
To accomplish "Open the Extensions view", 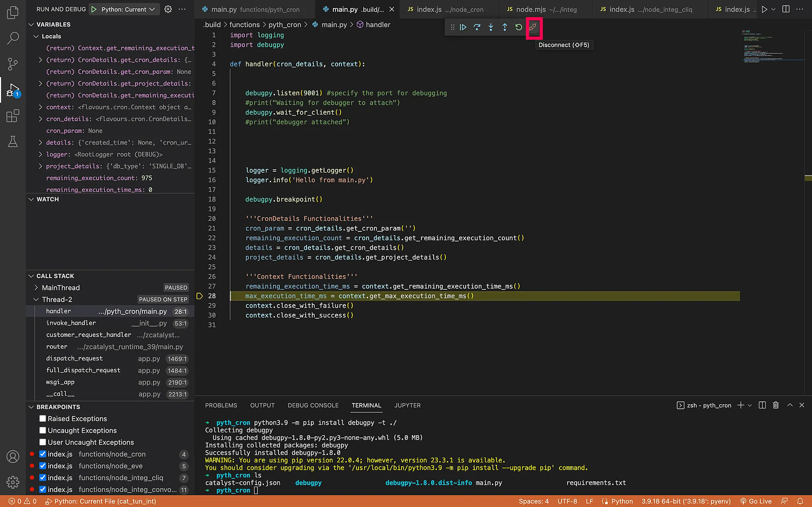I will point(13,116).
